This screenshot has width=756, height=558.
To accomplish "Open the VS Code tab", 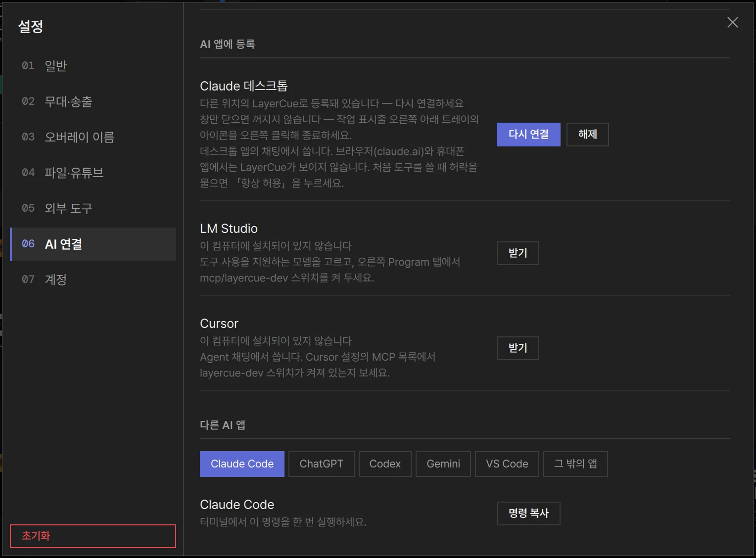I will (x=507, y=464).
